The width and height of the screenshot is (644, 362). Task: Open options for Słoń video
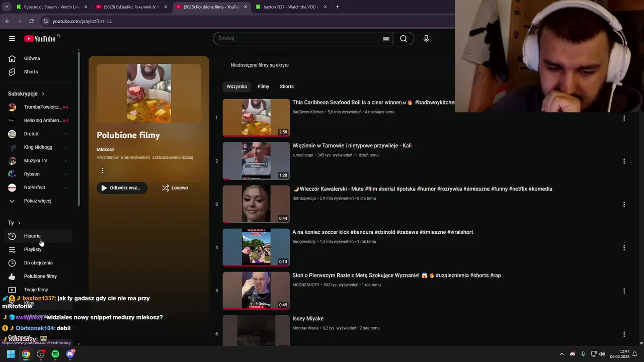click(x=624, y=291)
